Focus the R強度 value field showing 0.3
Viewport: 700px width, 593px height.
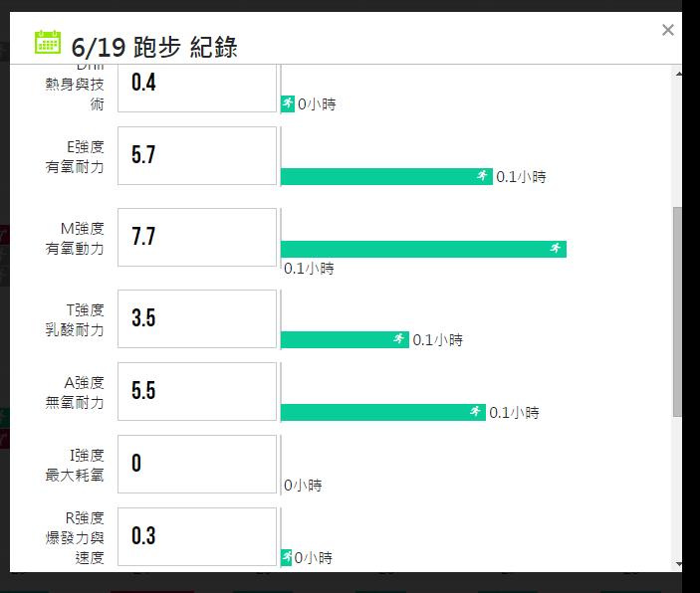coord(197,536)
